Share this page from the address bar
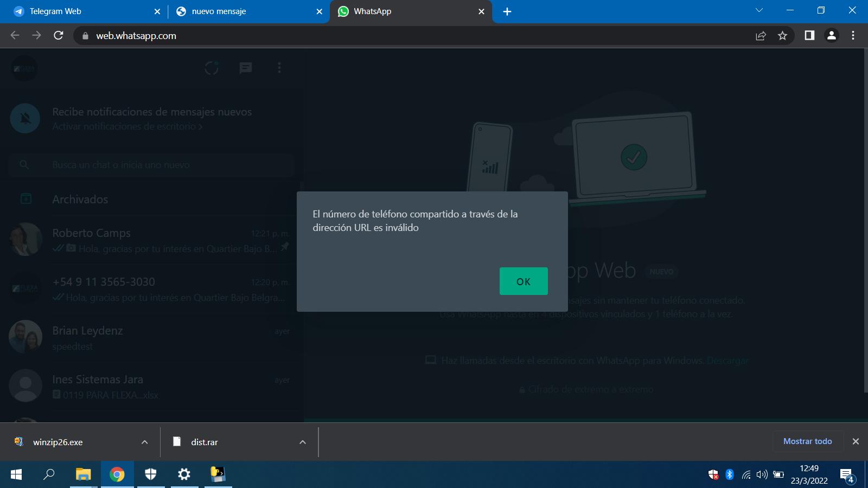This screenshot has width=868, height=488. coord(761,36)
